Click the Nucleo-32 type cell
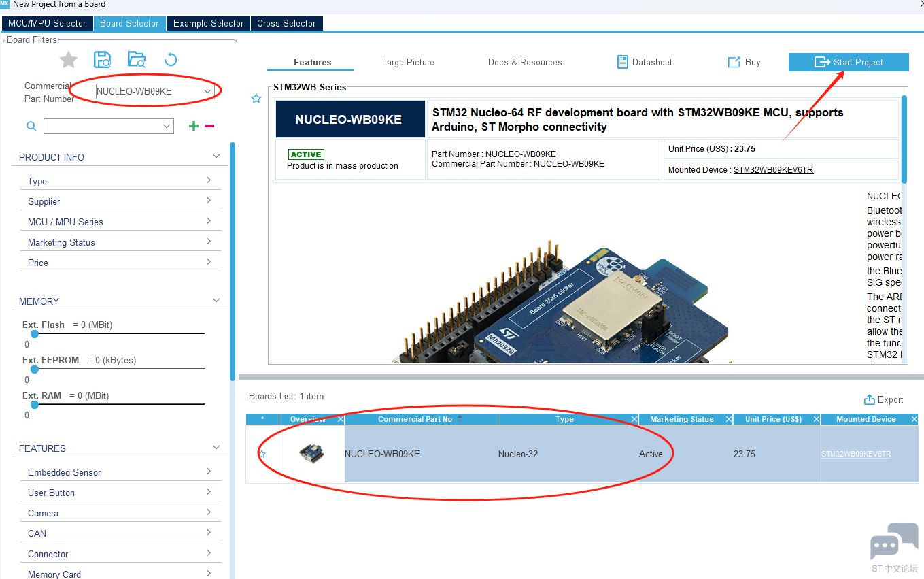924x579 pixels. (568, 454)
